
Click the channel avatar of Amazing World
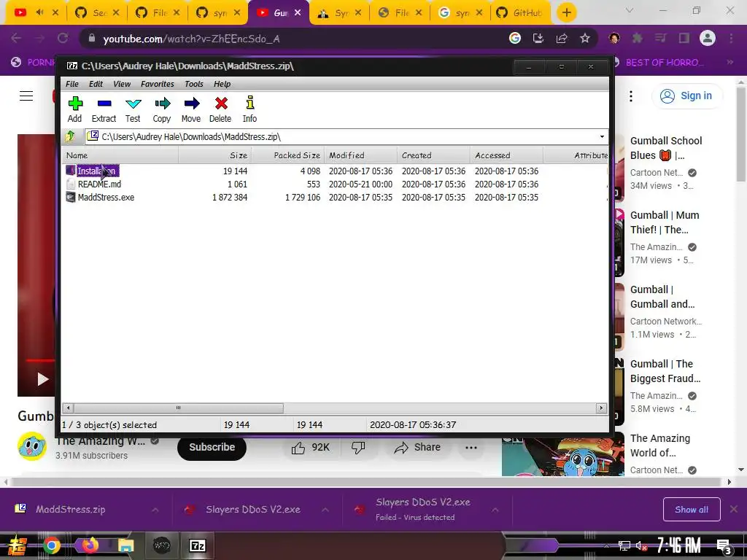tap(32, 447)
